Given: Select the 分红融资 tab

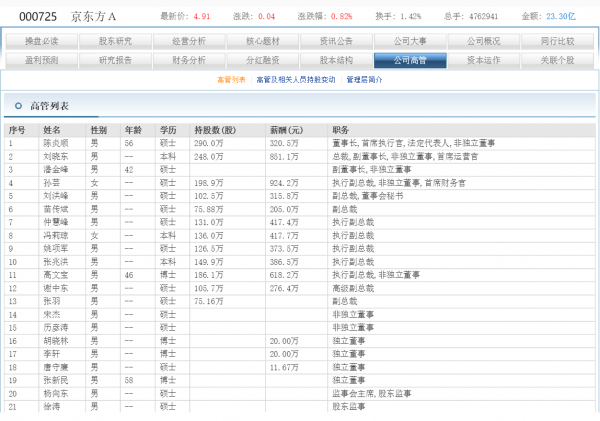Looking at the screenshot, I should (263, 60).
